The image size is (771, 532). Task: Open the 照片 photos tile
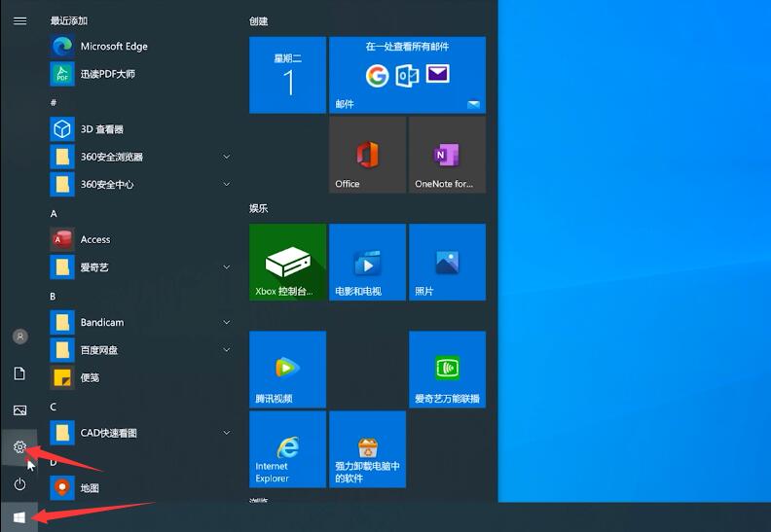pyautogui.click(x=447, y=262)
